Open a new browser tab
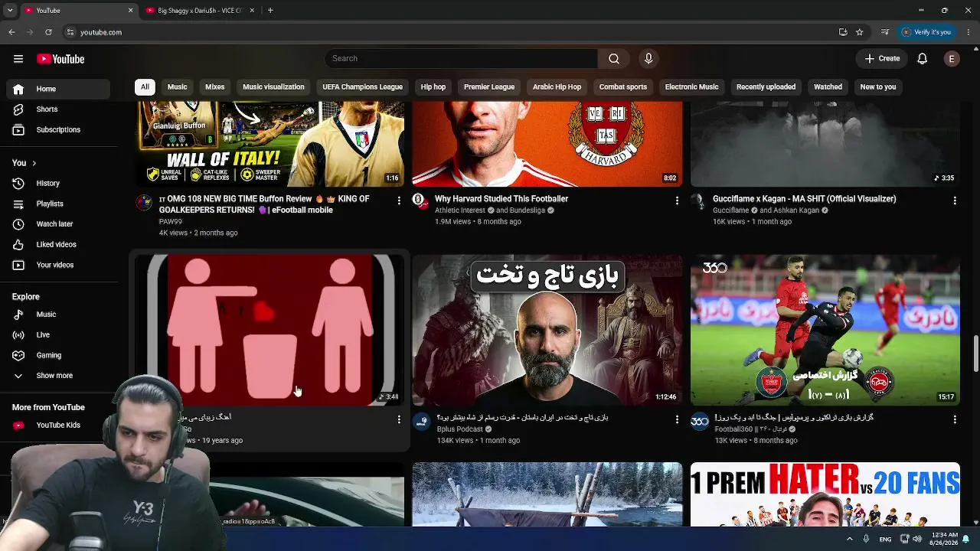Viewport: 980px width, 551px height. pyautogui.click(x=270, y=11)
